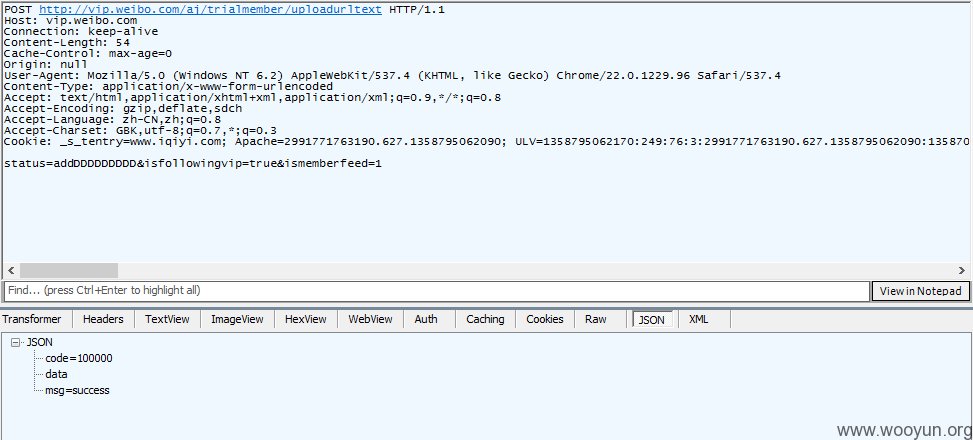The width and height of the screenshot is (973, 440).
Task: Click the horizontal scrollbar thumb
Action: tap(68, 271)
